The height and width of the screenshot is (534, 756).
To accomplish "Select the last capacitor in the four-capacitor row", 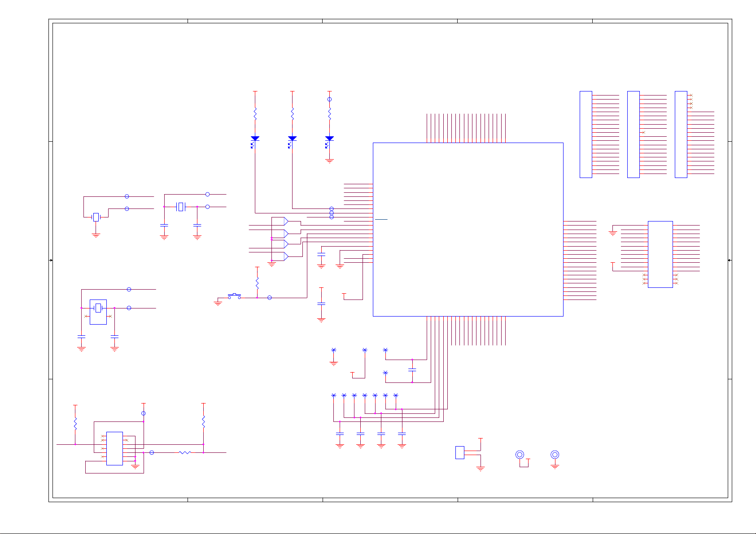I will 402,434.
